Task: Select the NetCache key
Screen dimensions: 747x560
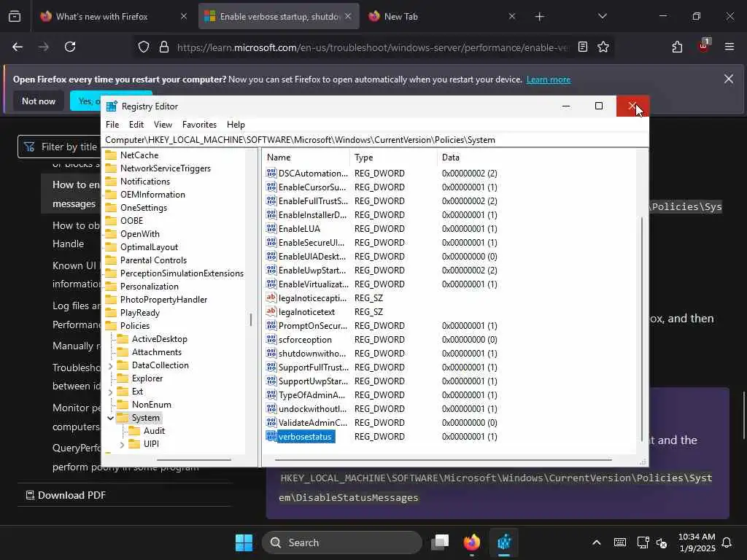Action: click(x=139, y=155)
